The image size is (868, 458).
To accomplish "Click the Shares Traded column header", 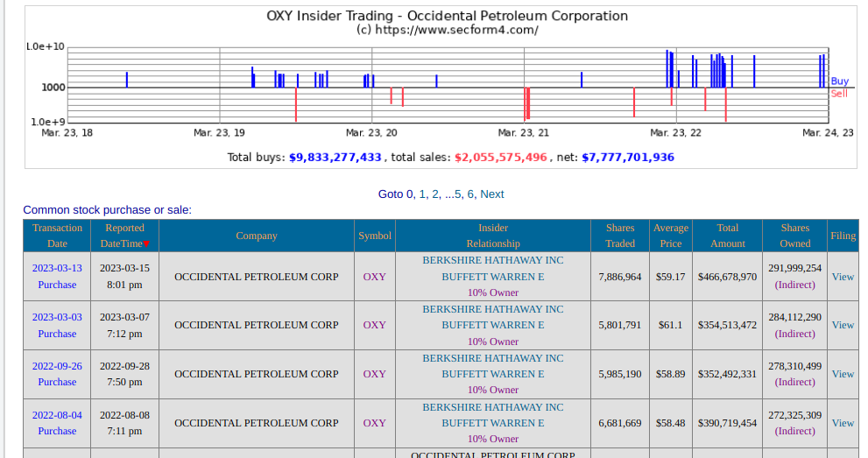I will [620, 236].
